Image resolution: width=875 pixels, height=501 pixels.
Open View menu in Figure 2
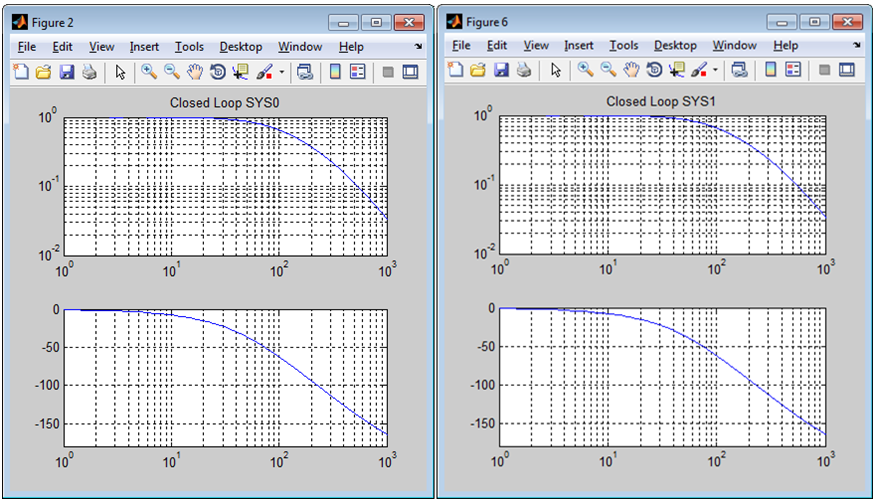point(102,47)
